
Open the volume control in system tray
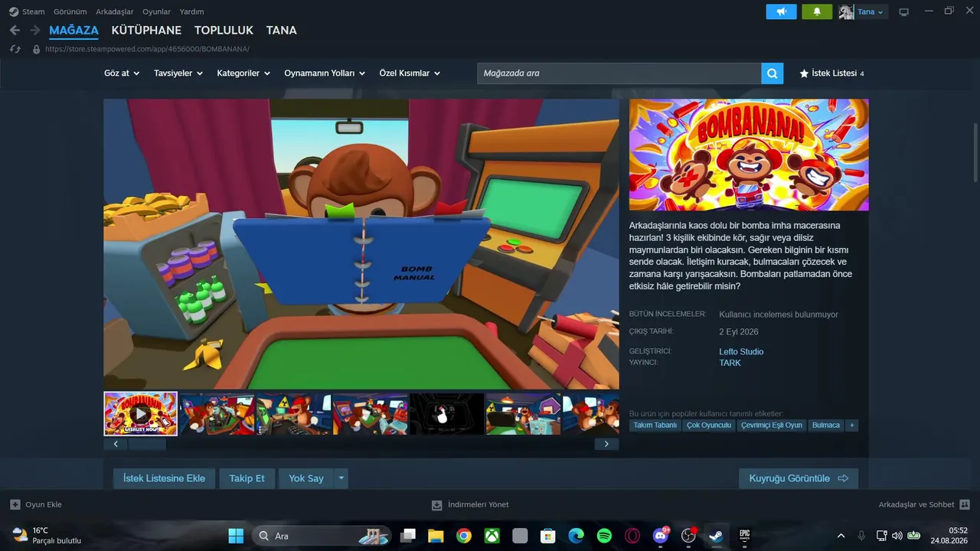pyautogui.click(x=897, y=536)
